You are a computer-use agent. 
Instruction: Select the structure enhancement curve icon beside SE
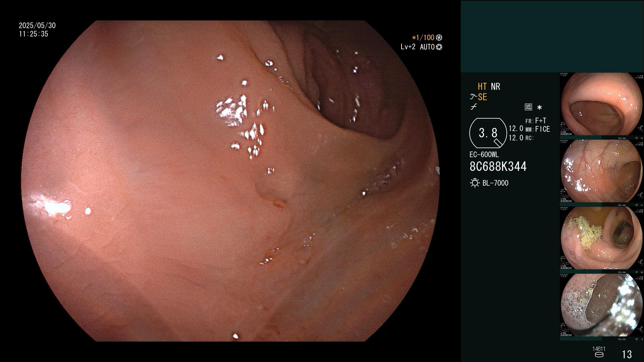(x=473, y=97)
